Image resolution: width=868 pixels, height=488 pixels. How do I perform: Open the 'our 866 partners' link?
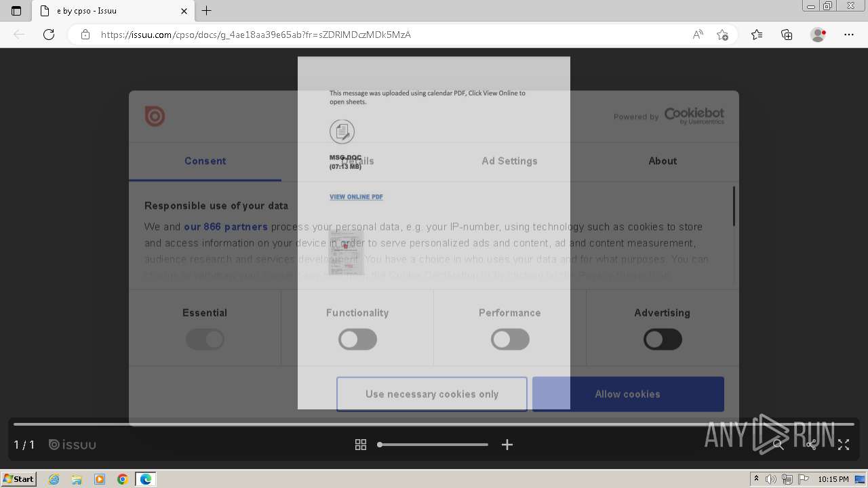[226, 226]
